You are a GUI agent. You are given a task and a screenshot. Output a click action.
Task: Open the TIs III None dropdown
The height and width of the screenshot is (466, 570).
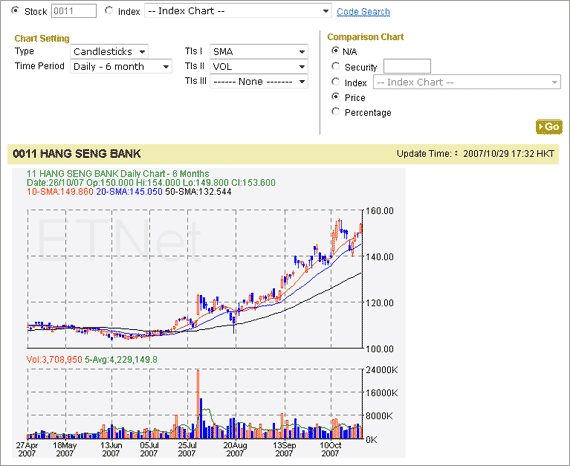[259, 81]
